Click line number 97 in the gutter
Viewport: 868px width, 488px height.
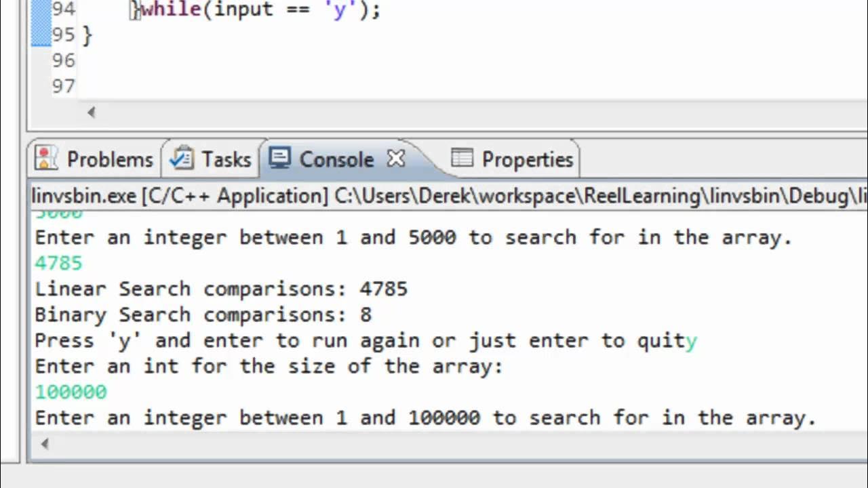[x=63, y=86]
